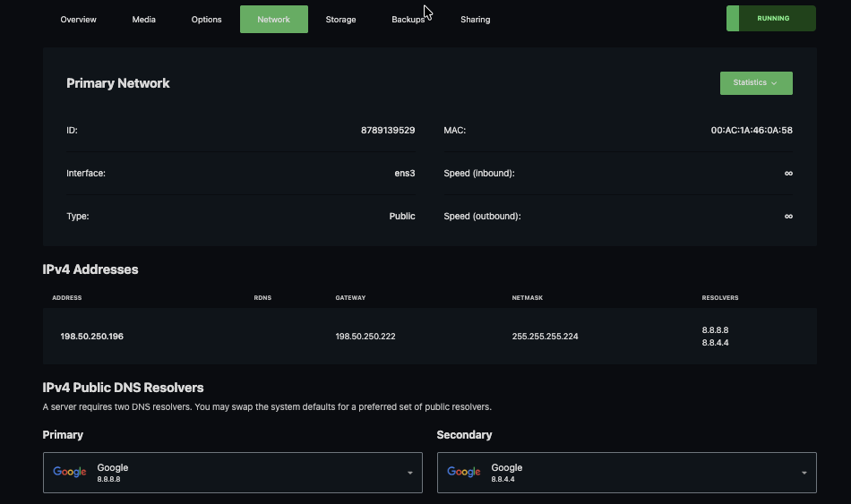Click the inbound speed infinity symbol
The height and width of the screenshot is (504, 851).
tap(788, 173)
